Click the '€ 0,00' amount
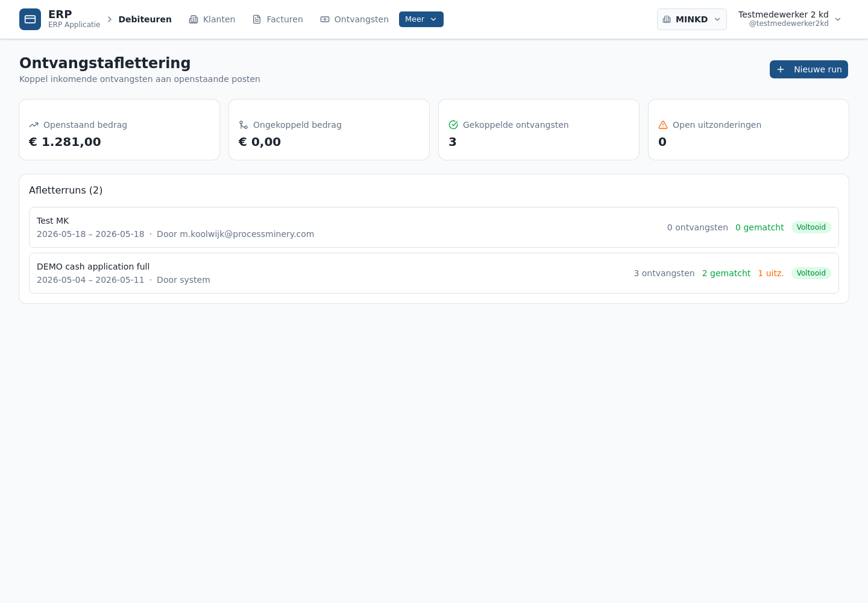Viewport: 868px width, 603px height. coord(260,142)
